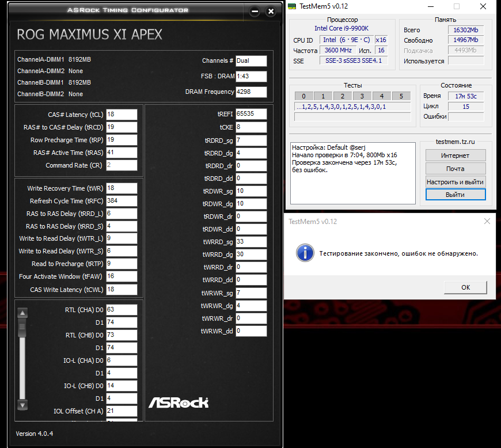
Task: Select test 4 button in Тесты
Action: (381, 96)
